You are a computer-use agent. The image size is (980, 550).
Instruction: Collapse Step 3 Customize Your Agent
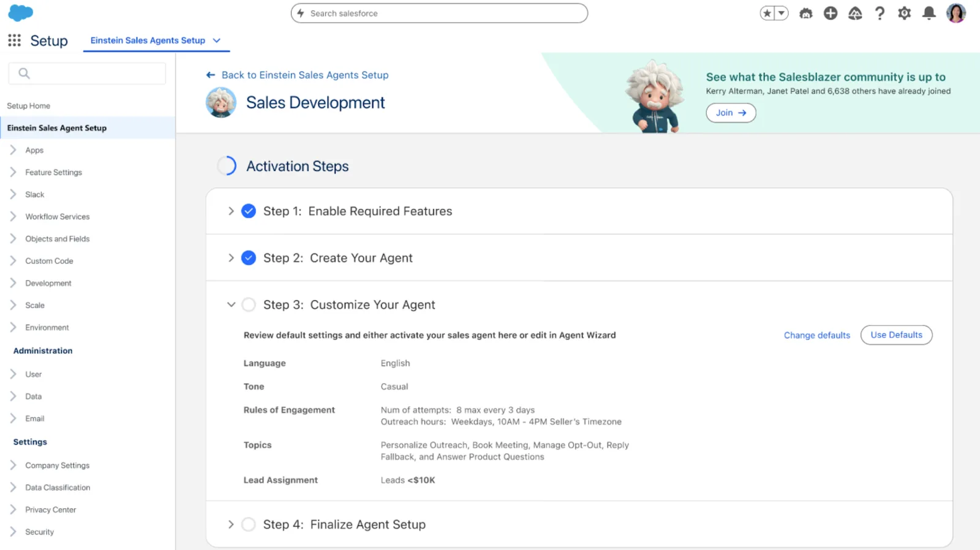pyautogui.click(x=231, y=304)
